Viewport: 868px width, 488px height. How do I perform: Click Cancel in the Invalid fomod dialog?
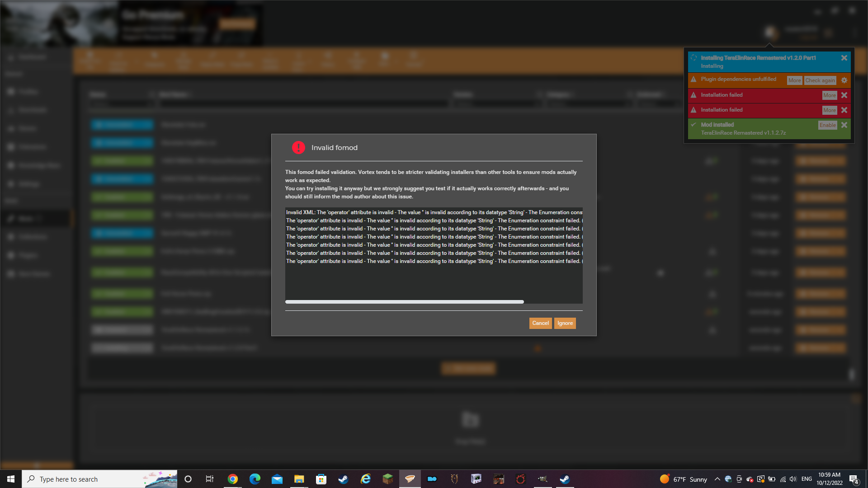(540, 323)
